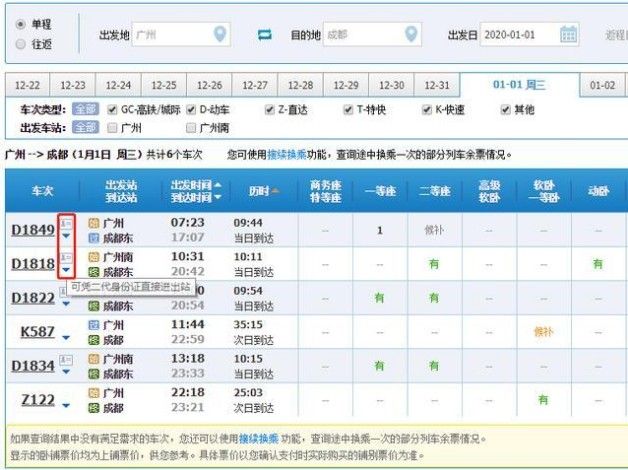Click the station icon for Z122 成都
Screen dimensions: 628x470
(x=94, y=408)
